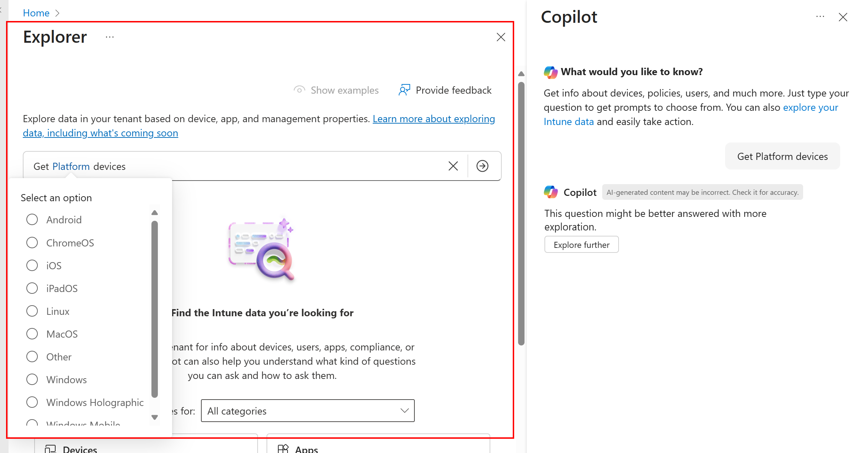Select the Android radio option
Screen dimensions: 868x453
pos(32,219)
